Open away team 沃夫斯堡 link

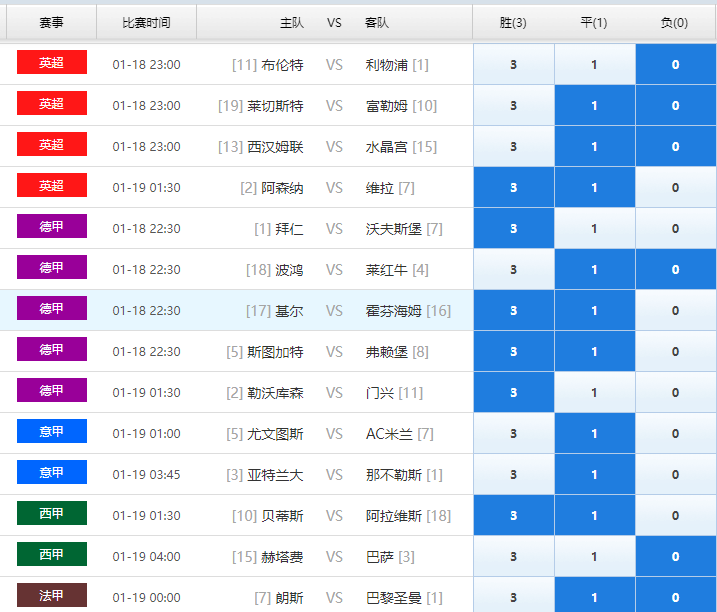click(394, 229)
